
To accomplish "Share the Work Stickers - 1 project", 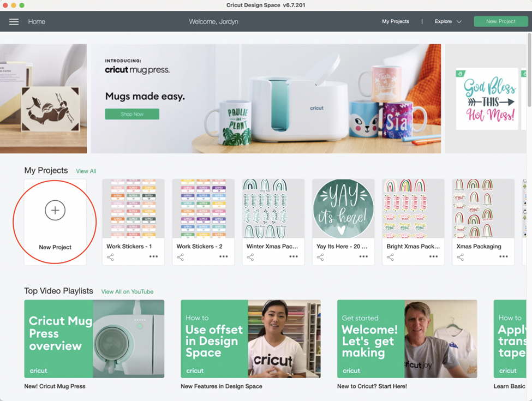I will 110,257.
